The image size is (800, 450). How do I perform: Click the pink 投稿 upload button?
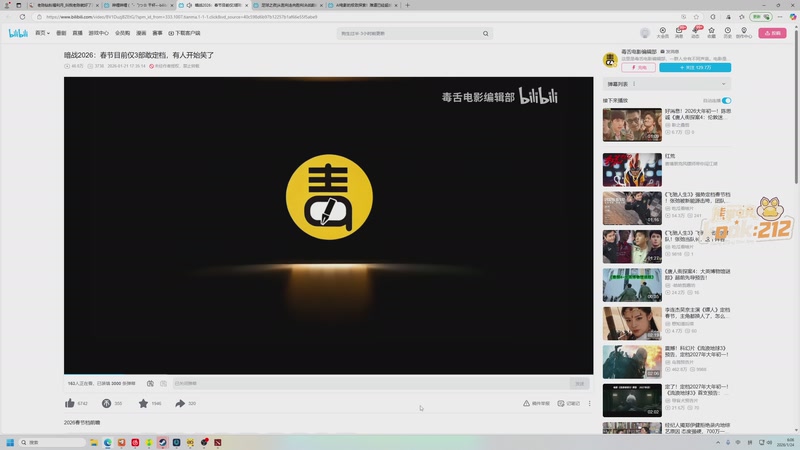point(772,33)
